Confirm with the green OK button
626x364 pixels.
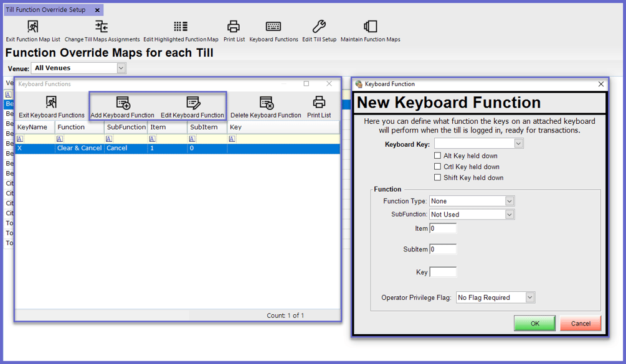(x=534, y=324)
